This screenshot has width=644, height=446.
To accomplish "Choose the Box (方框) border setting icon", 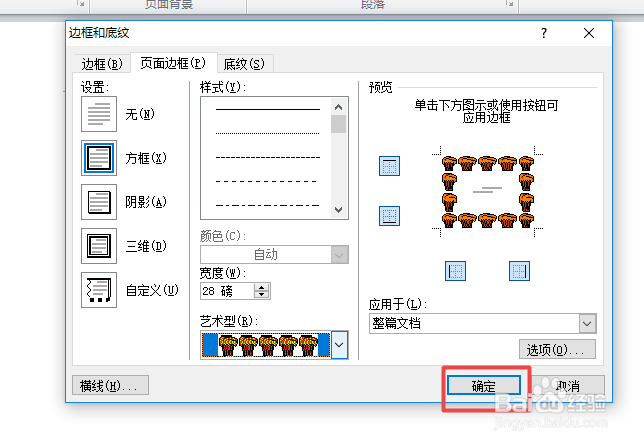I will (x=99, y=158).
